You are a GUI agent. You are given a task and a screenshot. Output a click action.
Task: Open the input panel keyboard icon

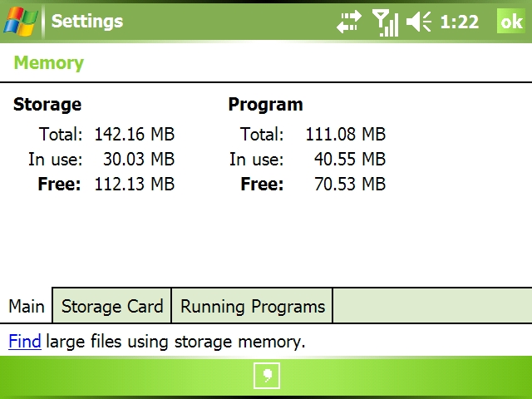coord(267,376)
